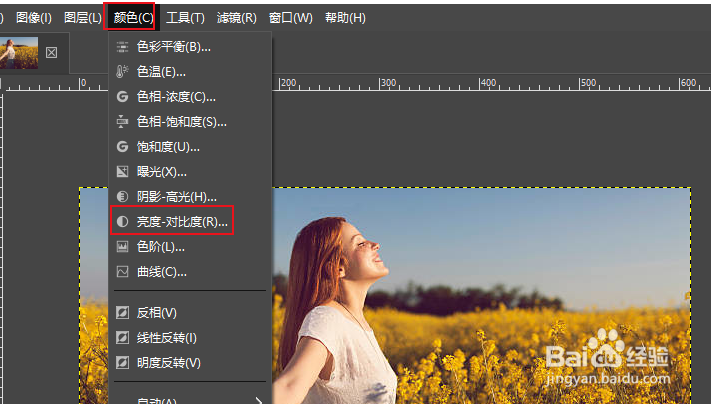Screen dimensions: 711x404
Task: Choose 亮度-对比度(R)... menu entry
Action: pyautogui.click(x=190, y=221)
